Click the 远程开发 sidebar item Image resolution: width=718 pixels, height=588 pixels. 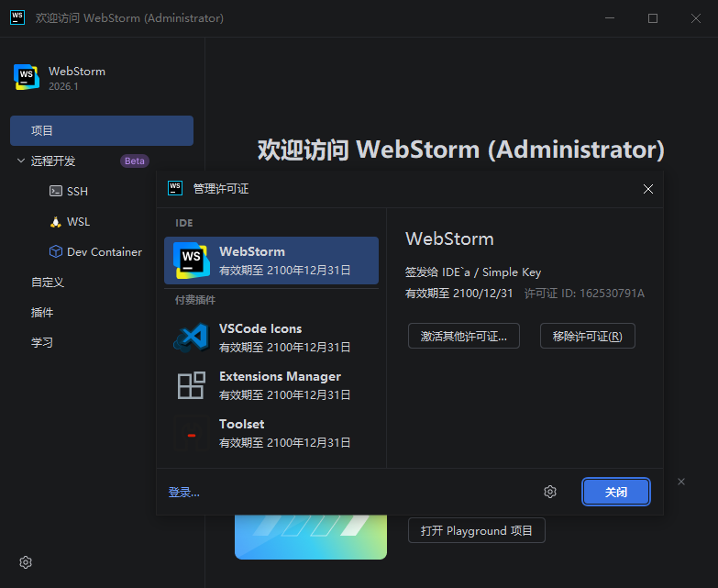[53, 161]
